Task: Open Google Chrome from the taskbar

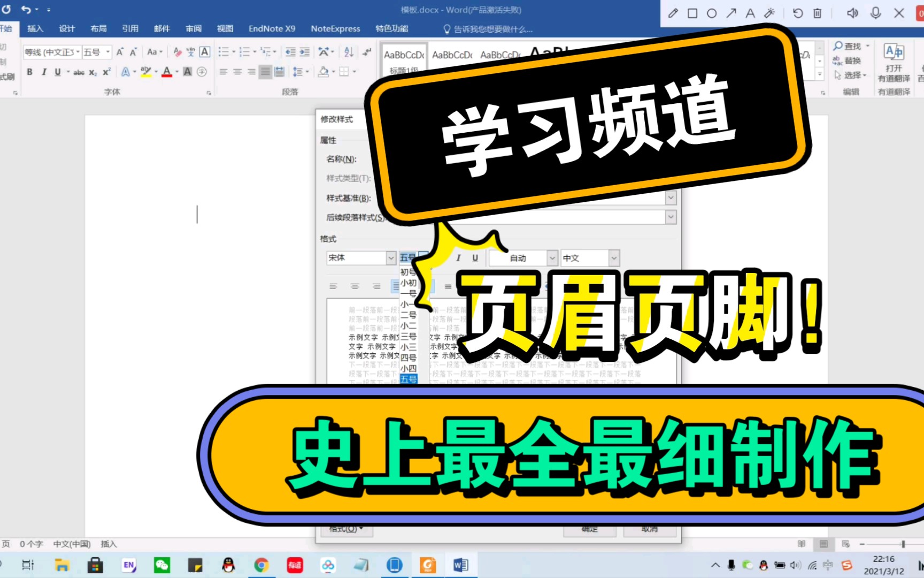Action: (261, 565)
